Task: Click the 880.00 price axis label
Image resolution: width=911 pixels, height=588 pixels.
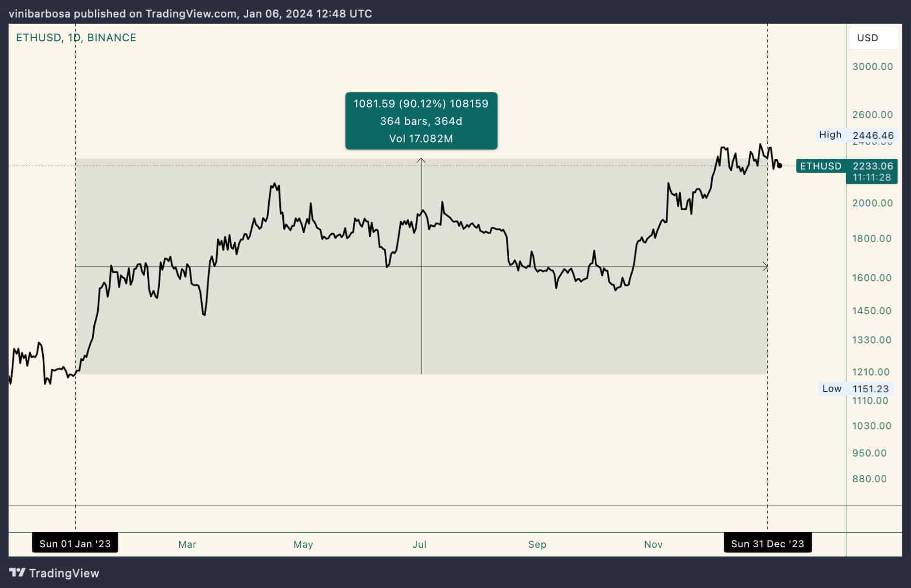Action: click(870, 479)
